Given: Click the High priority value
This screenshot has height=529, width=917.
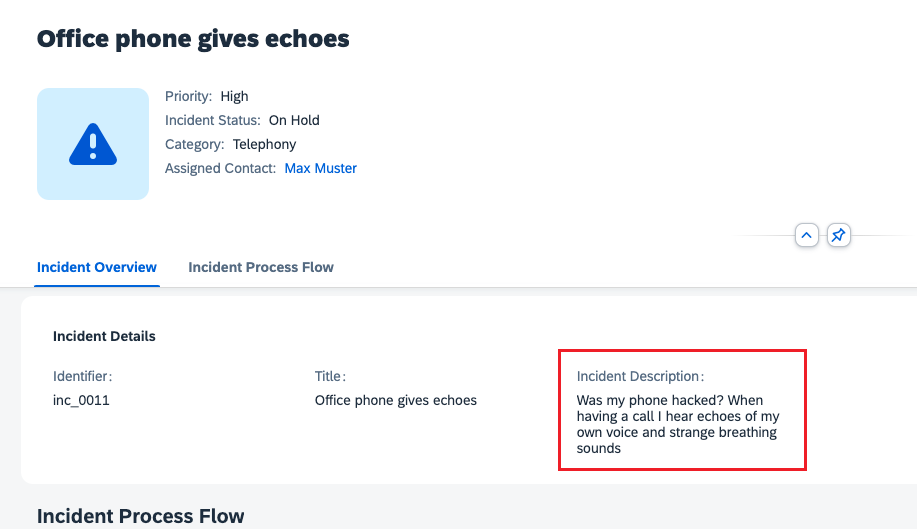Looking at the screenshot, I should (x=234, y=96).
